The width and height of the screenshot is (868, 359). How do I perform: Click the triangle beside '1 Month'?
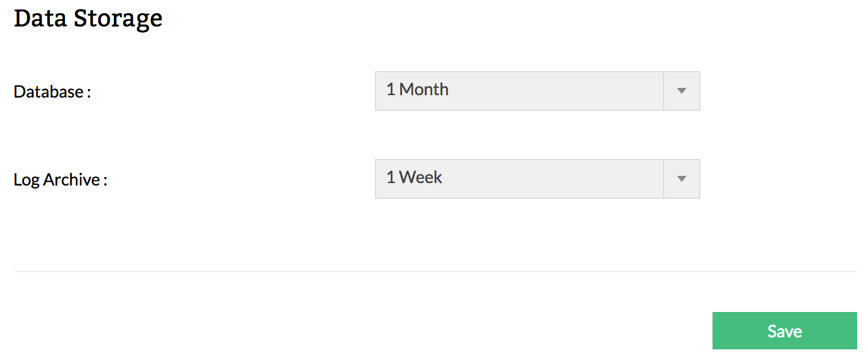[682, 91]
